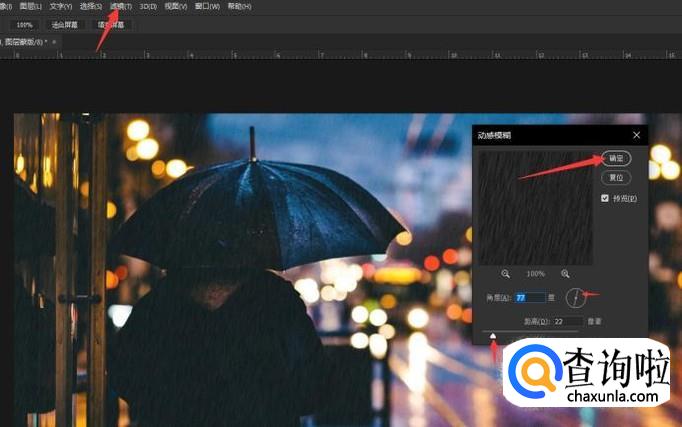Click the Angle input field
Screen dimensions: 682x427
tap(532, 297)
